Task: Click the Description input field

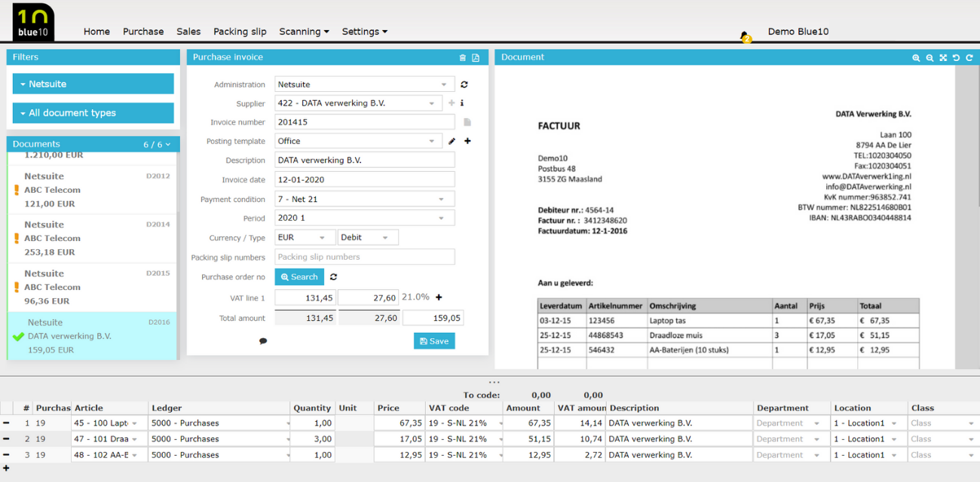Action: click(365, 160)
